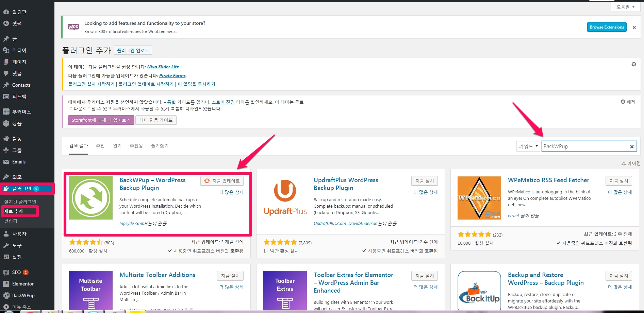The height and width of the screenshot is (313, 644).
Task: Open the Nivo Slider Lite link
Action: 163,67
